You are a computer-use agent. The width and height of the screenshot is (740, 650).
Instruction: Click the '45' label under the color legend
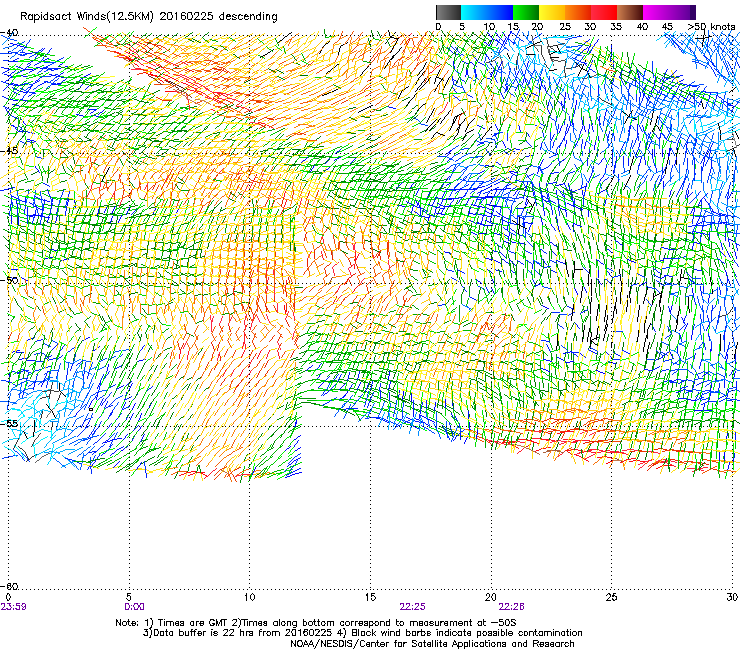coord(667,27)
